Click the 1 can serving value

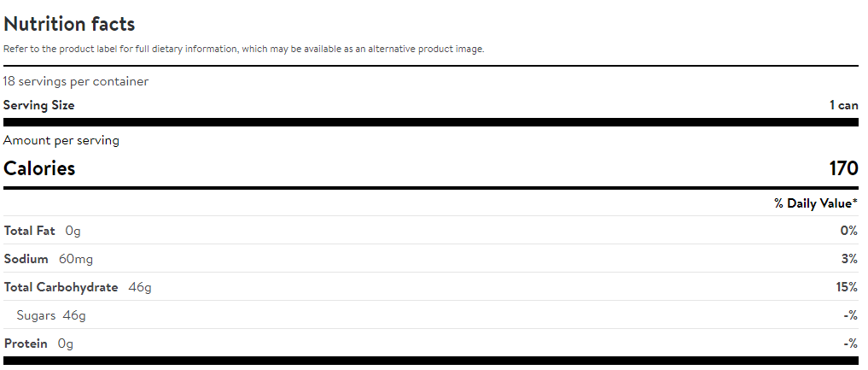[843, 105]
